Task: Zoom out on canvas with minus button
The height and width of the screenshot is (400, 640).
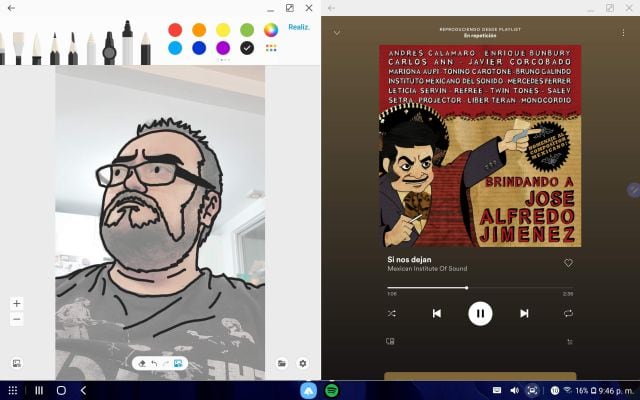Action: tap(17, 319)
